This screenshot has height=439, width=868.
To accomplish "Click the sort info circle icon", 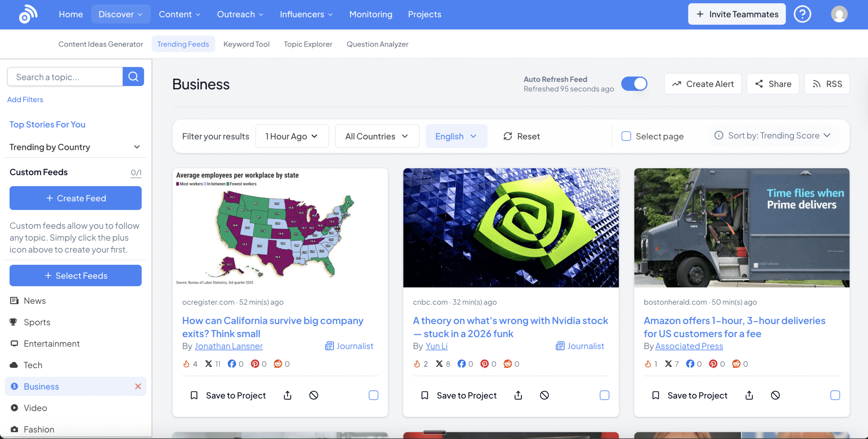I will [x=719, y=135].
